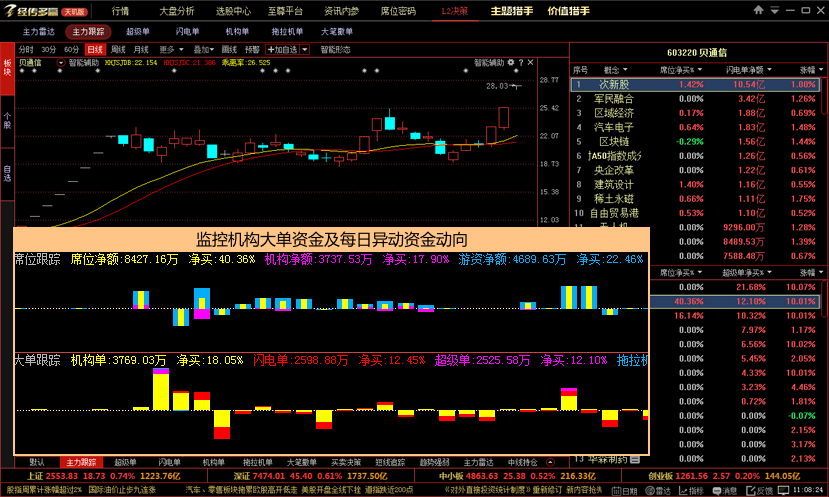This screenshot has height=497, width=829.
Task: Open the 短线追踪 bottom tab
Action: click(x=390, y=463)
